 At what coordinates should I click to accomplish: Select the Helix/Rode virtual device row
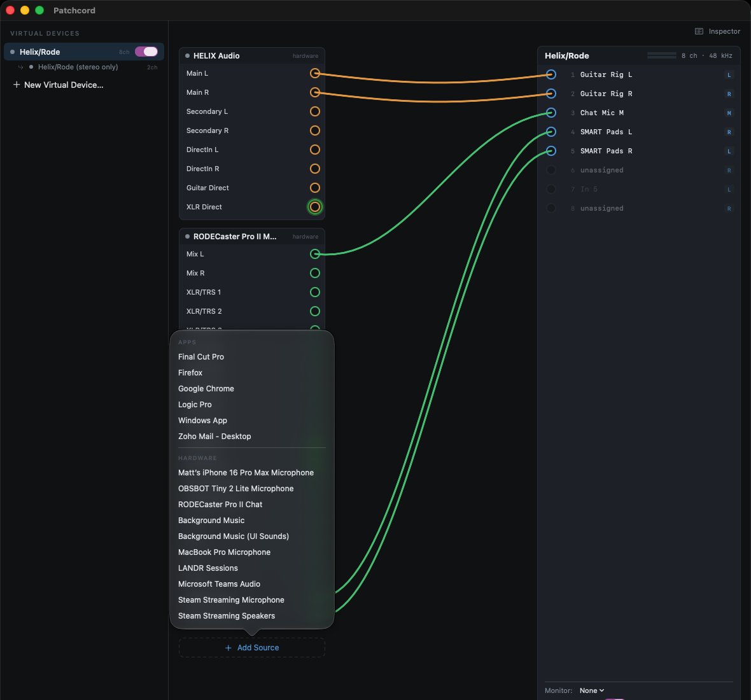click(x=84, y=52)
